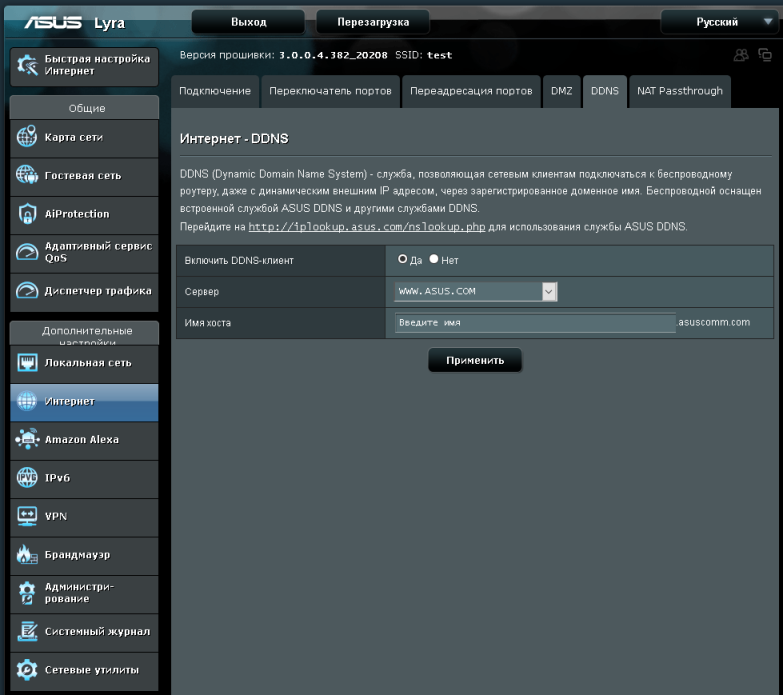Click the Firewall flame icon
This screenshot has width=783, height=695.
point(27,554)
